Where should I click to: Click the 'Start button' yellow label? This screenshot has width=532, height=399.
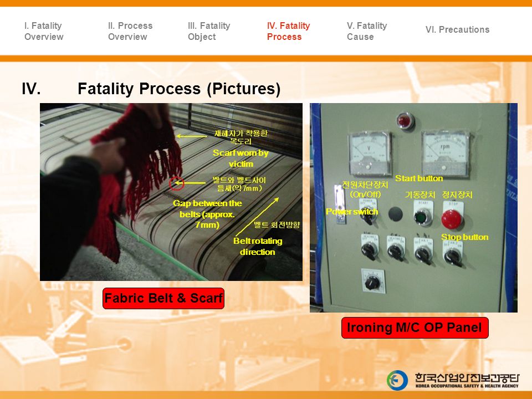419,178
